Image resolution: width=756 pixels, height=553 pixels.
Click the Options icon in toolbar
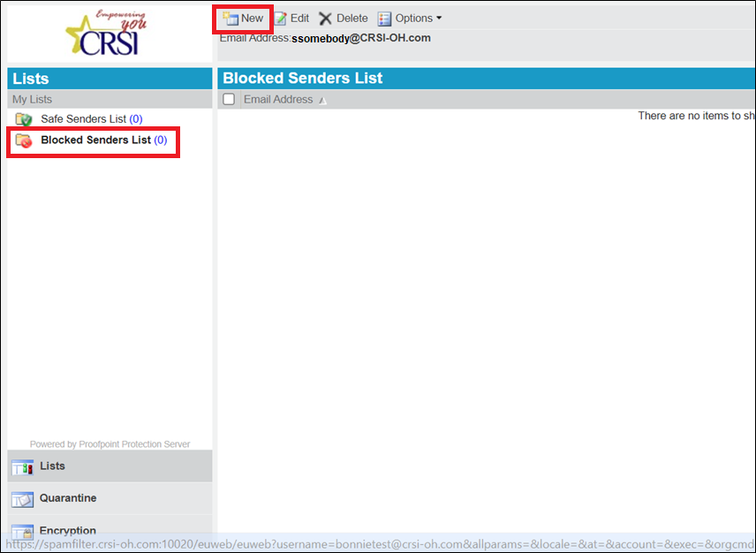(x=384, y=19)
